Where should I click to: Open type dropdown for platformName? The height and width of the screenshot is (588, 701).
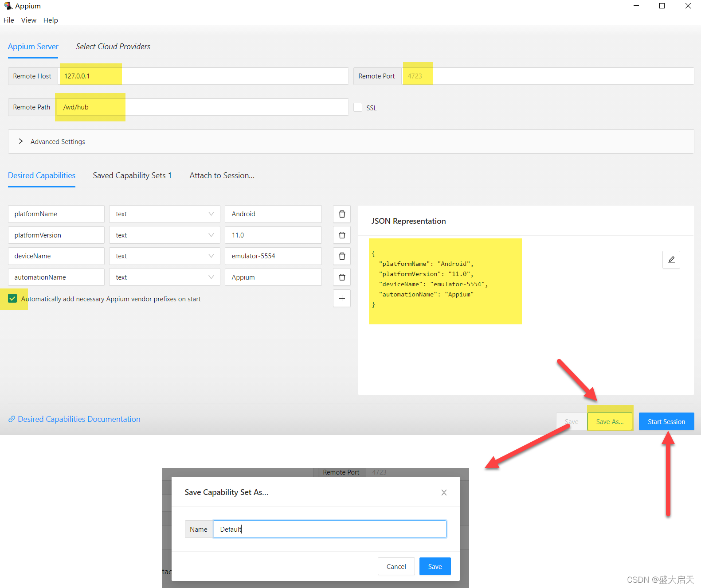(165, 214)
